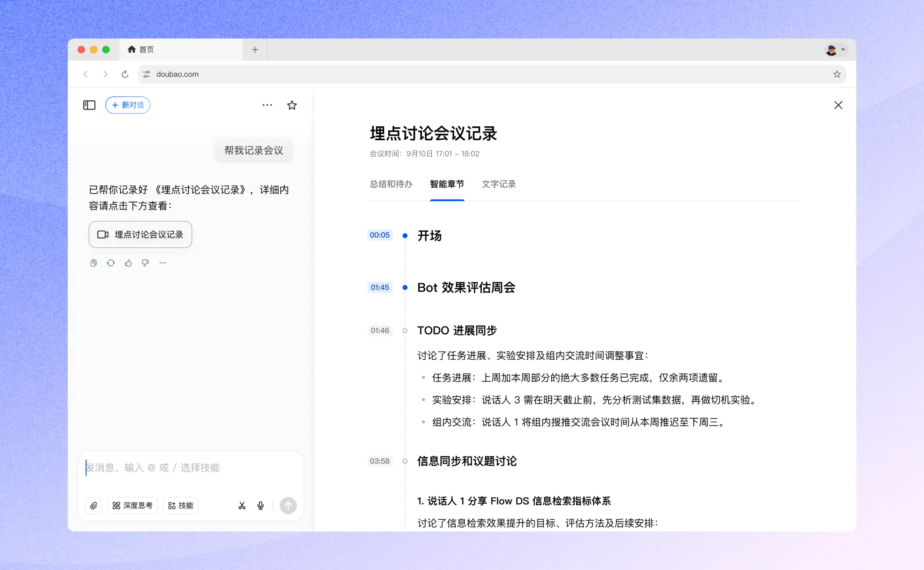924x570 pixels.
Task: Click the 讨论了任务进展 summary line
Action: coord(533,355)
